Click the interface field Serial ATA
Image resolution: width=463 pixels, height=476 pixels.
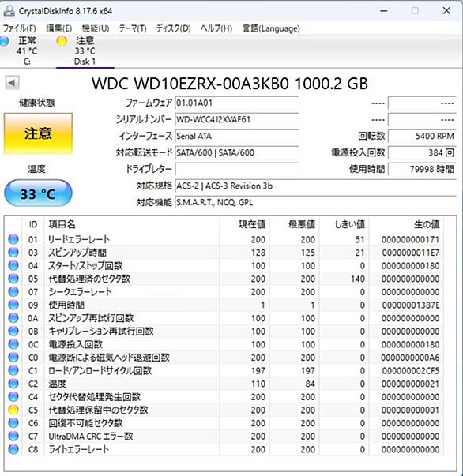coord(237,136)
